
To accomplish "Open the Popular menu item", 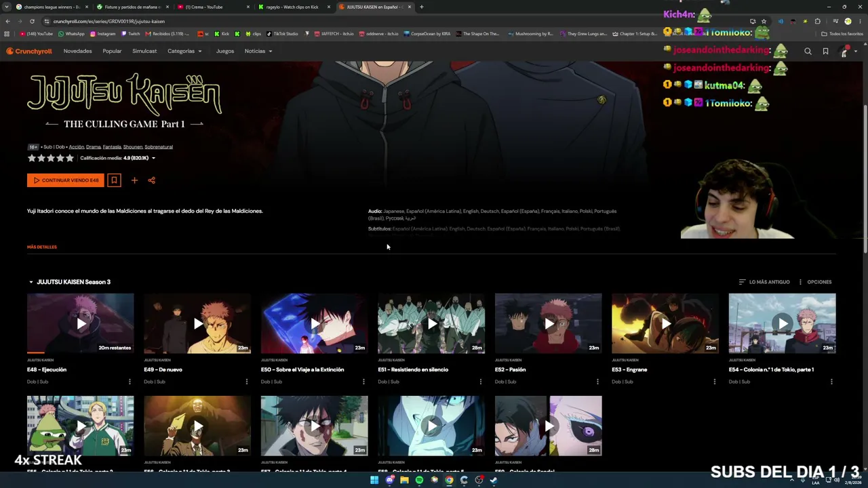I will pos(112,51).
